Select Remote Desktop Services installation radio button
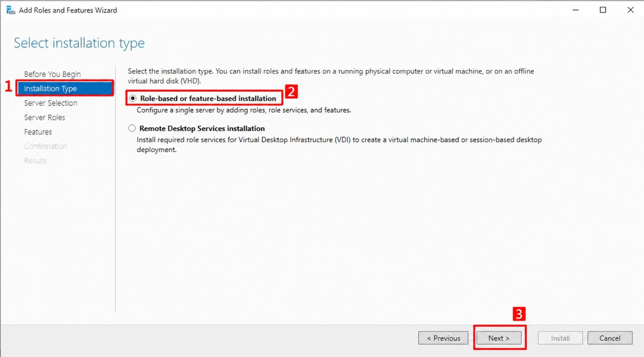This screenshot has height=357, width=644. tap(132, 128)
